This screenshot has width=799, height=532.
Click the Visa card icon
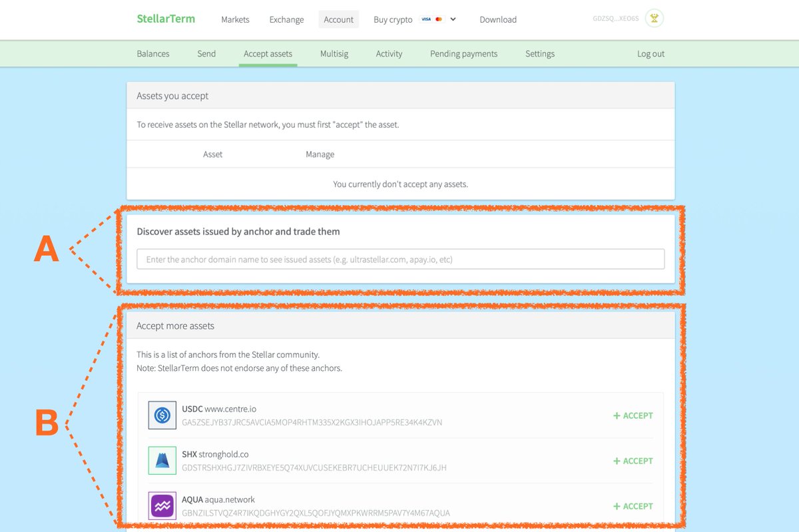point(426,19)
